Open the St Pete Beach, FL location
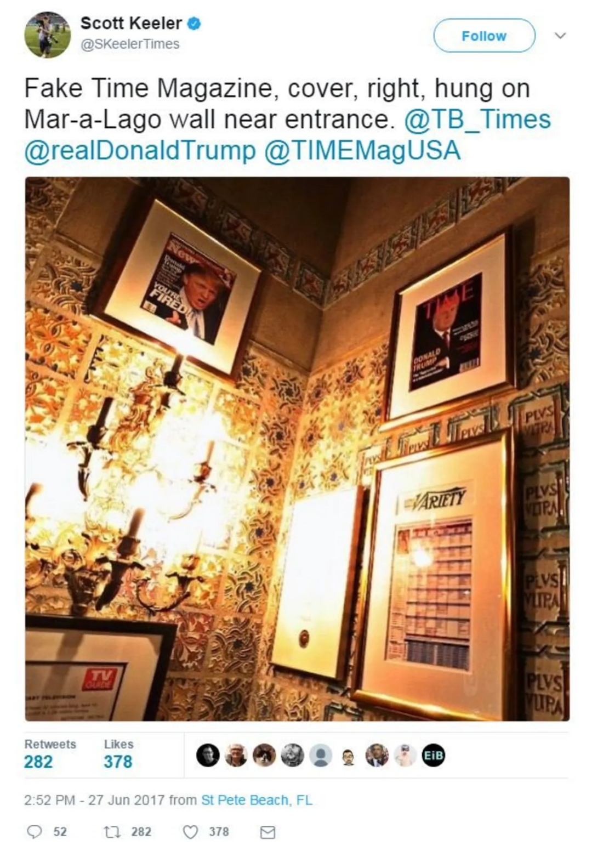592x868 pixels. pos(257,800)
